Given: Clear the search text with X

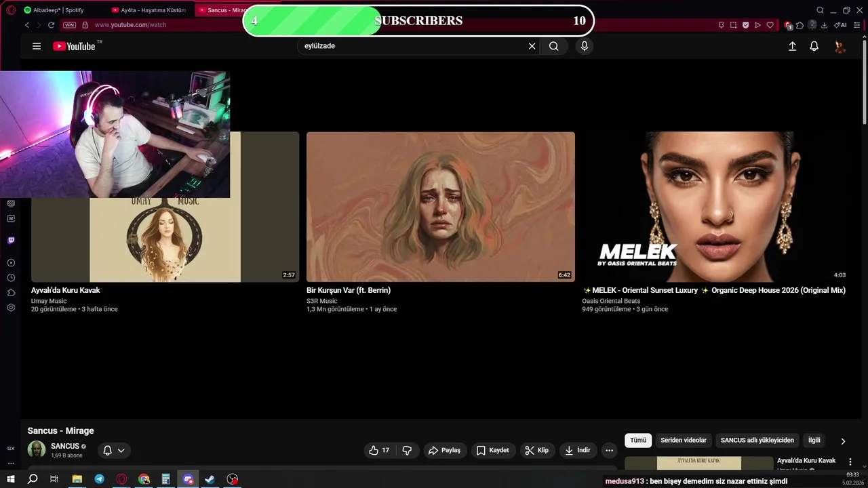Looking at the screenshot, I should 532,46.
